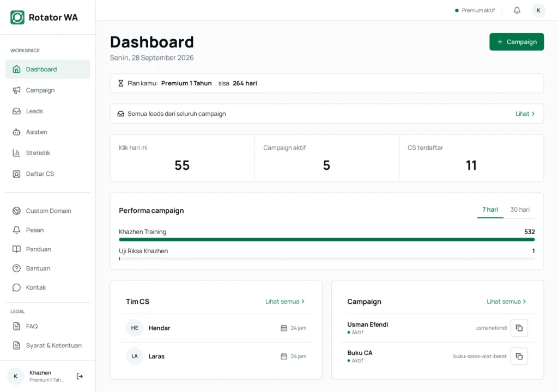Viewport: 558px width, 392px height.
Task: Open the Buku CA campaign
Action: point(360,353)
